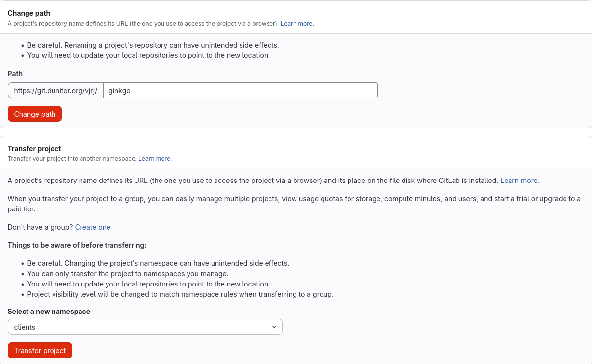
Task: Click the 'Project visibility level will be changed' bullet
Action: click(180, 294)
